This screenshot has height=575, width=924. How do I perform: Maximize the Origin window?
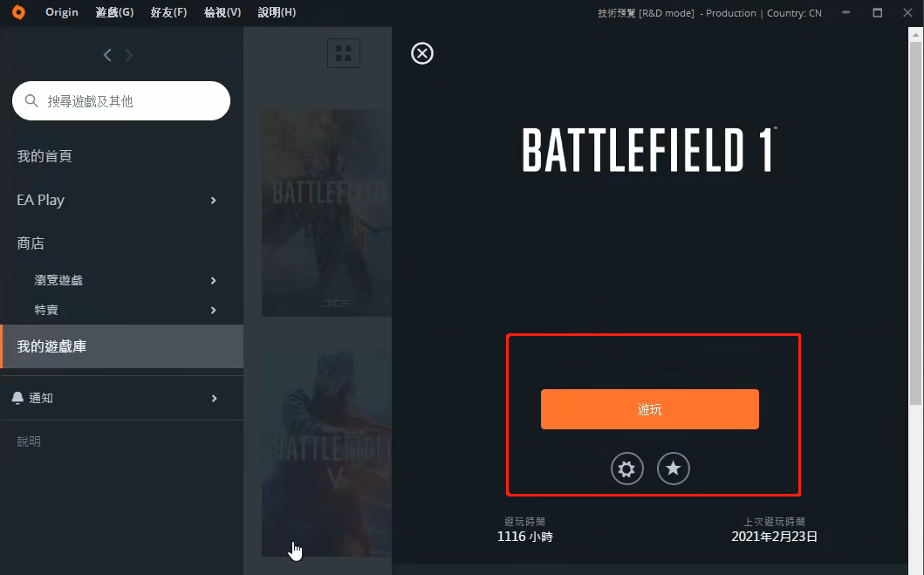878,12
